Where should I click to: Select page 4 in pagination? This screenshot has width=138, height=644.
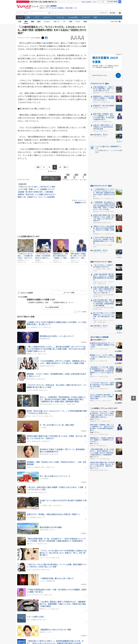coord(60,167)
